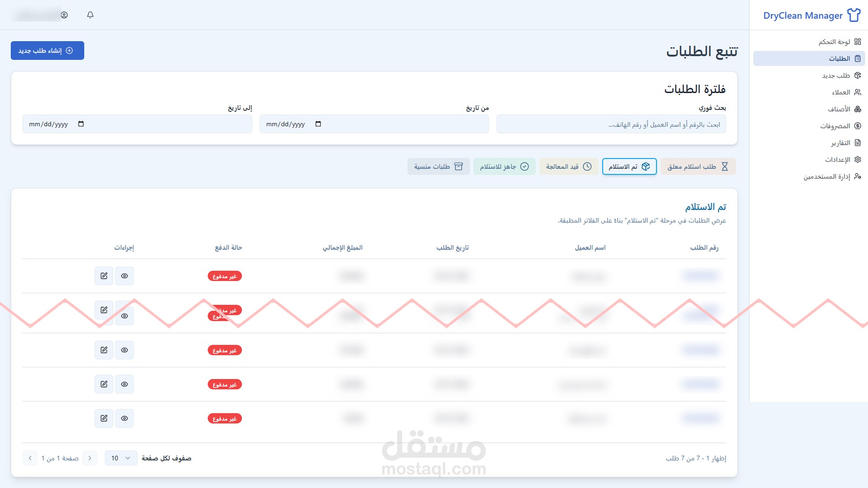Click the notification bell icon
The width and height of the screenshot is (868, 488).
90,15
